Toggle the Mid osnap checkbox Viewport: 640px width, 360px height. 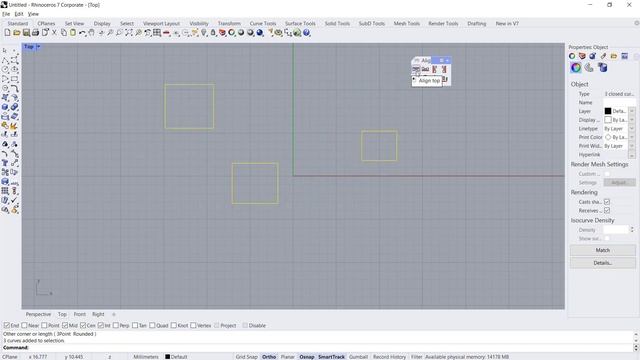click(x=65, y=325)
